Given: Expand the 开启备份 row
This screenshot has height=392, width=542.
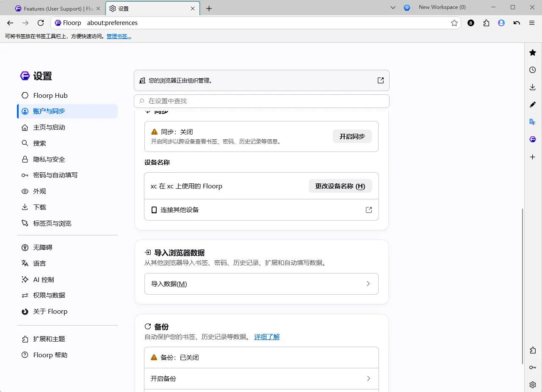Looking at the screenshot, I should [261, 378].
